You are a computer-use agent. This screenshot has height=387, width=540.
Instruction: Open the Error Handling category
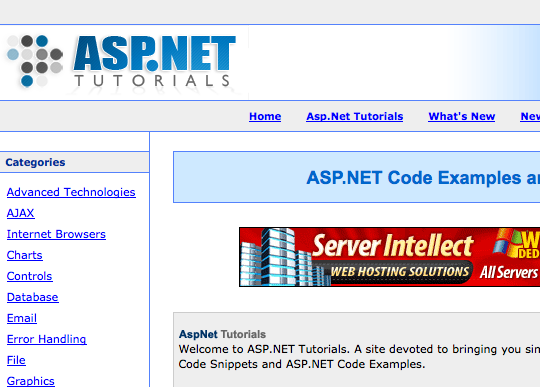[46, 339]
